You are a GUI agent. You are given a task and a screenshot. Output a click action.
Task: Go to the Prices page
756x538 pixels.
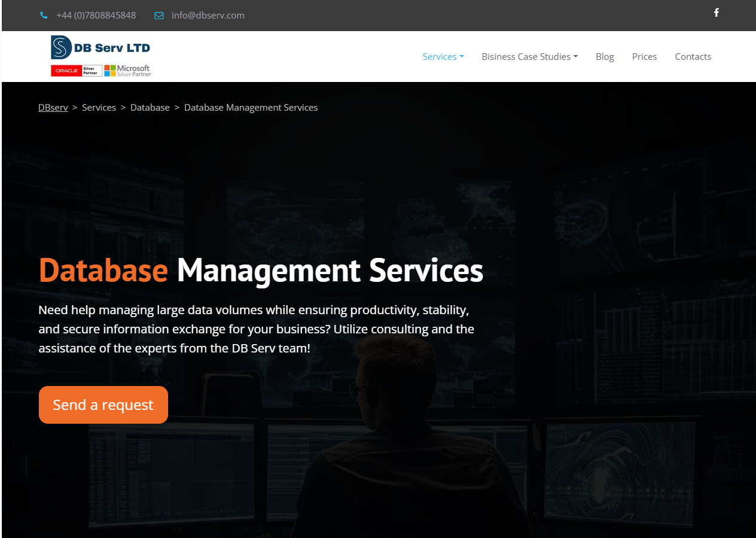point(644,57)
